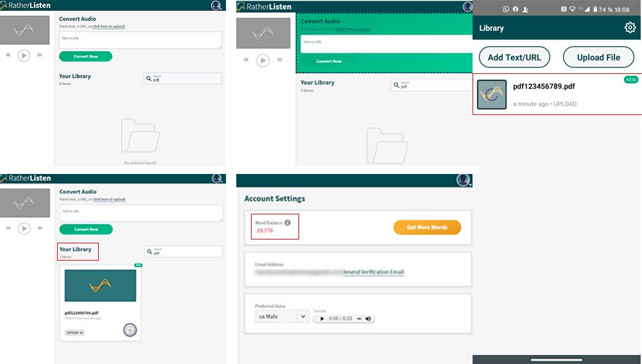Play the voice sample audio
The width and height of the screenshot is (642, 364).
[322, 318]
